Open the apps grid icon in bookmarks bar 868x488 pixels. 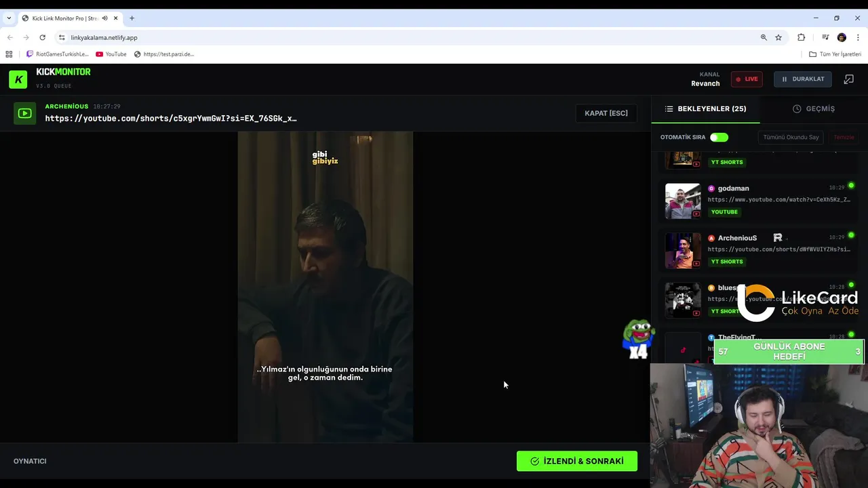click(9, 54)
